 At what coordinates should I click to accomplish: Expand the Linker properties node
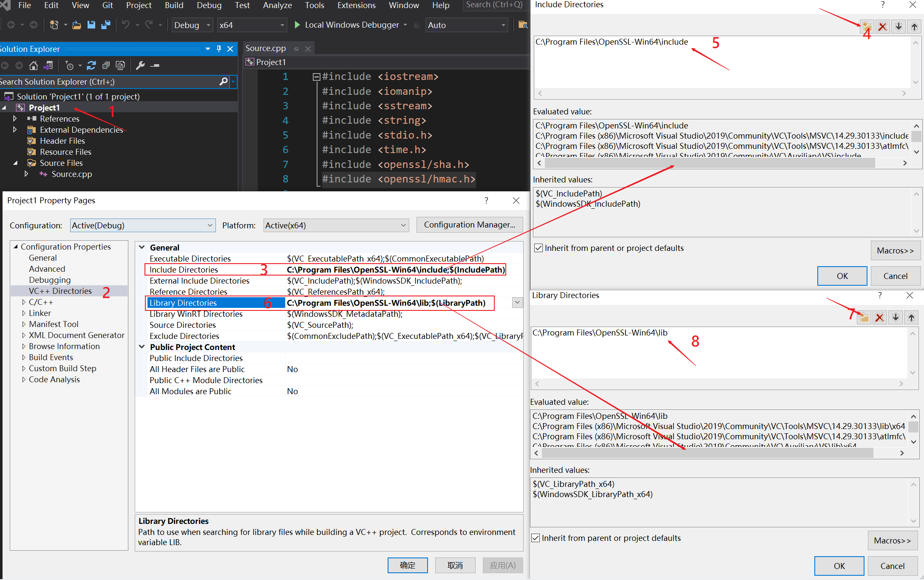[24, 313]
